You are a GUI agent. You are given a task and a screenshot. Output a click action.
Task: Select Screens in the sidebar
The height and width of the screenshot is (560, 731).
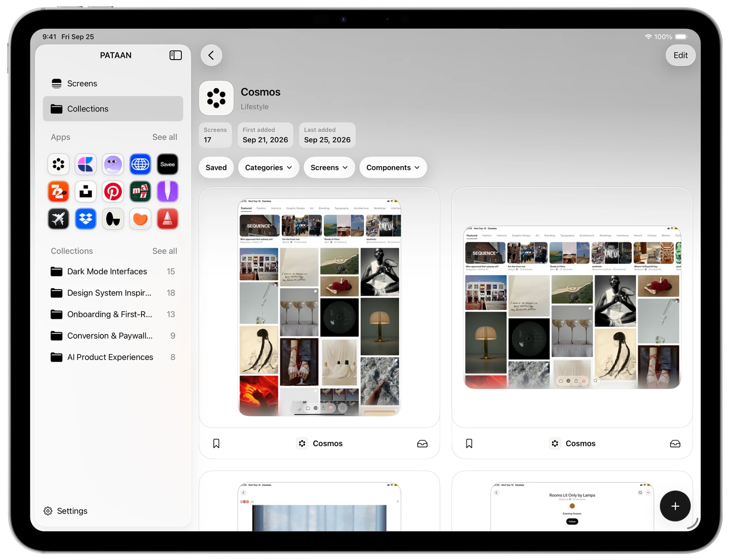pyautogui.click(x=113, y=83)
